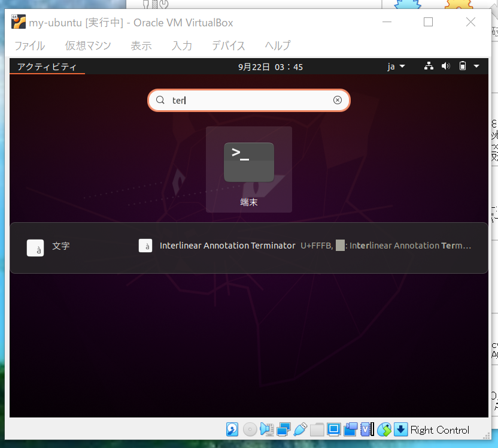Open the date and time calendar
This screenshot has width=498, height=448.
pyautogui.click(x=270, y=66)
